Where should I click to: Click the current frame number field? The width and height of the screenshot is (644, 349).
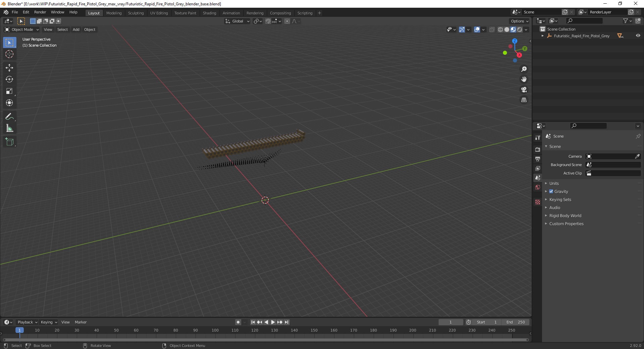[x=450, y=322]
